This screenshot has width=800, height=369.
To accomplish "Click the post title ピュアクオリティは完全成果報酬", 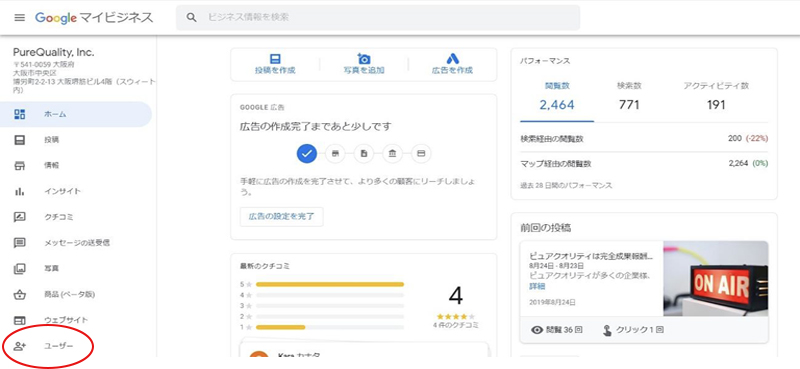I will (591, 256).
